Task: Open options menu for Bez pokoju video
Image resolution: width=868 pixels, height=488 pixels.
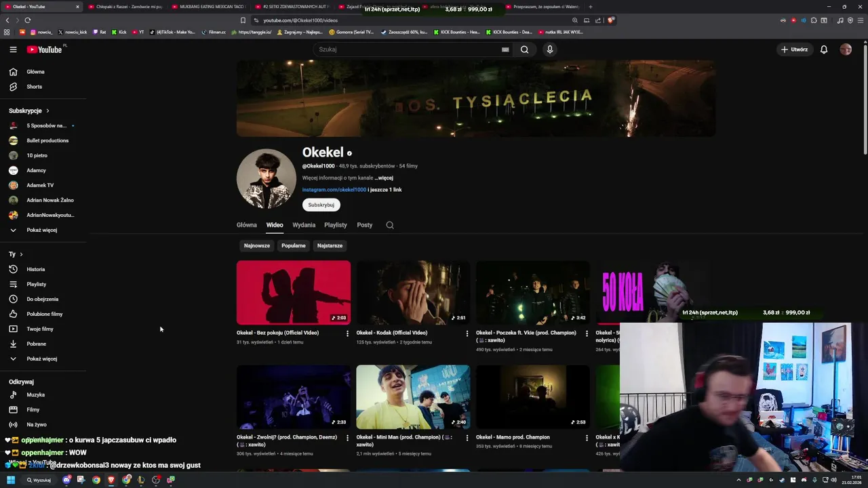Action: [x=347, y=333]
